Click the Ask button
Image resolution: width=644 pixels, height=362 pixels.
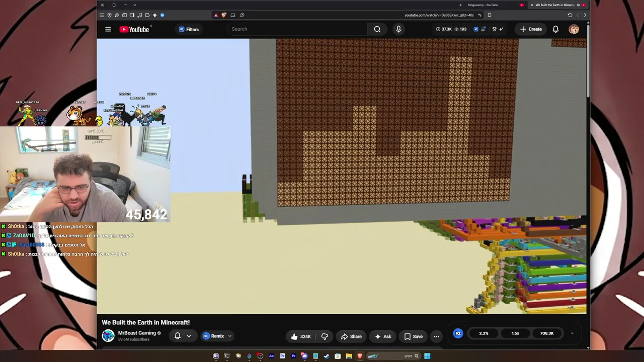pyautogui.click(x=382, y=336)
